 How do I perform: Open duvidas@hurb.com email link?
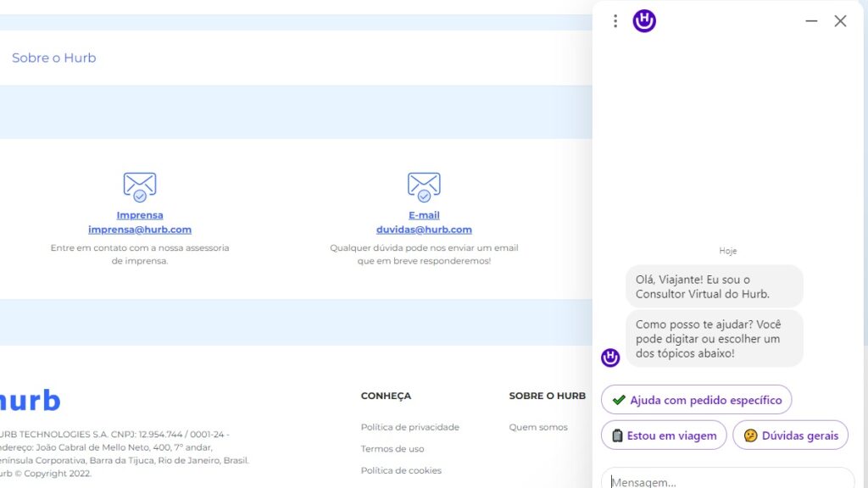(x=424, y=230)
